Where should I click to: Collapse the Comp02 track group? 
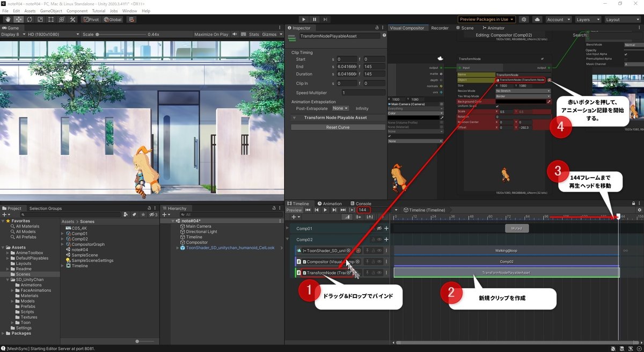(287, 239)
